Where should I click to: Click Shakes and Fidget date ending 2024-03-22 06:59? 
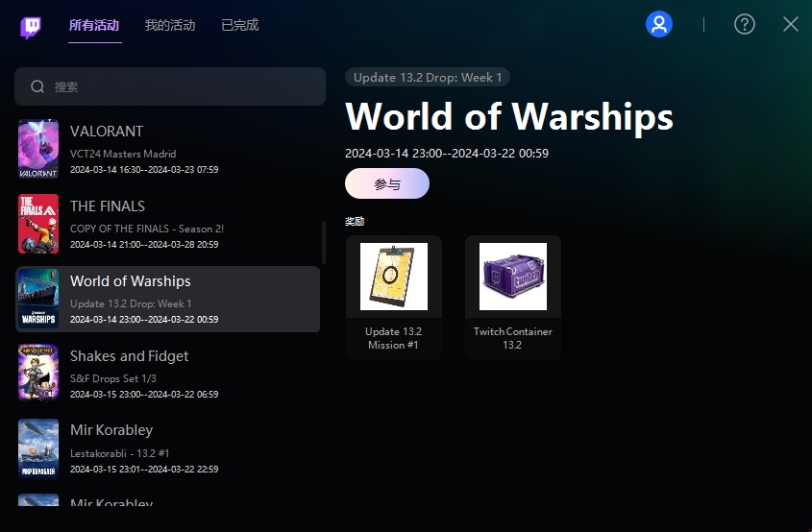pyautogui.click(x=144, y=395)
